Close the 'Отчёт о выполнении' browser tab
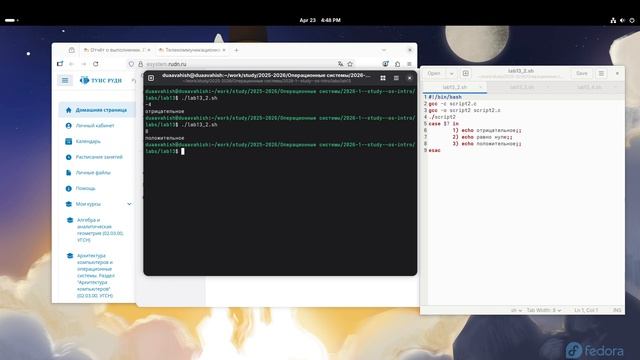 (x=149, y=50)
